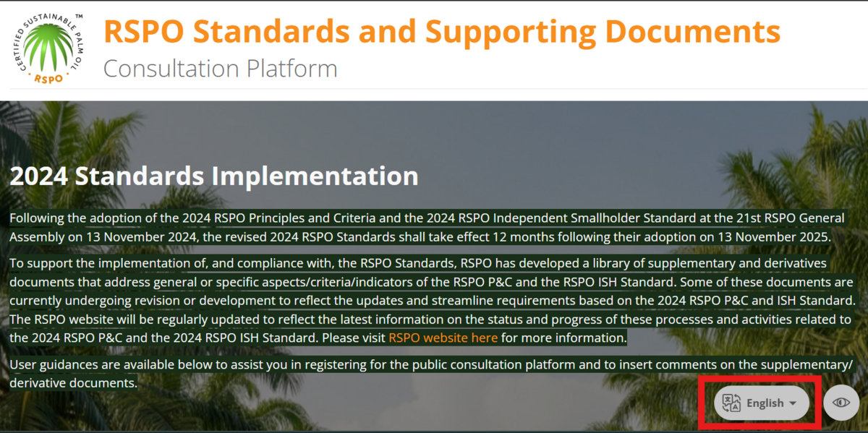Open the English language dropdown

point(761,403)
